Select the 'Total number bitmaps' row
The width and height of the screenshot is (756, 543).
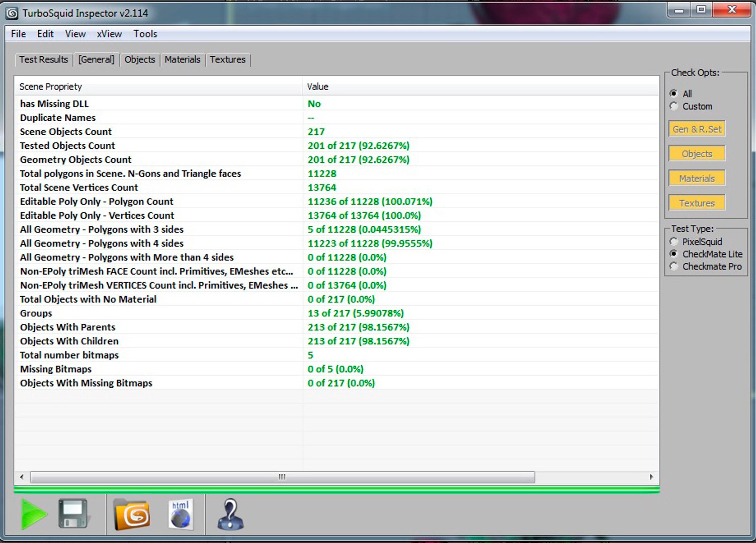pos(337,355)
